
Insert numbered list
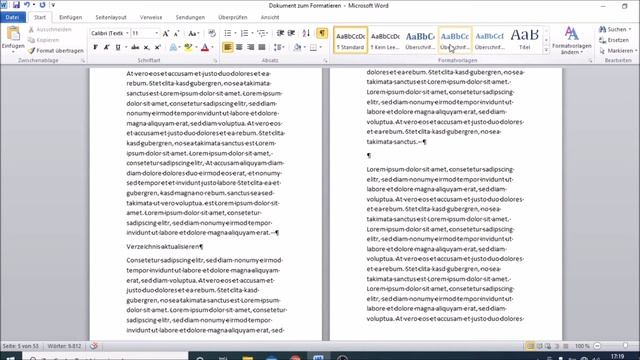tap(244, 33)
